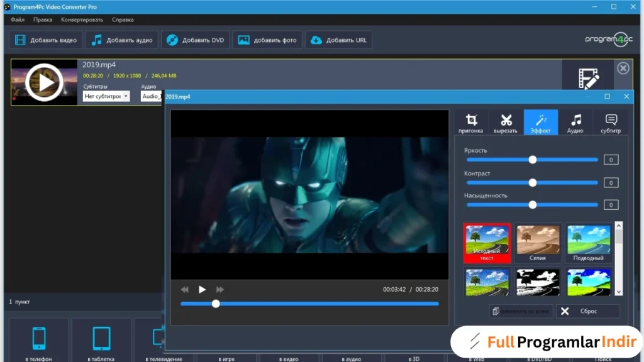
Task: Click the Добавить URL button
Action: [x=338, y=40]
